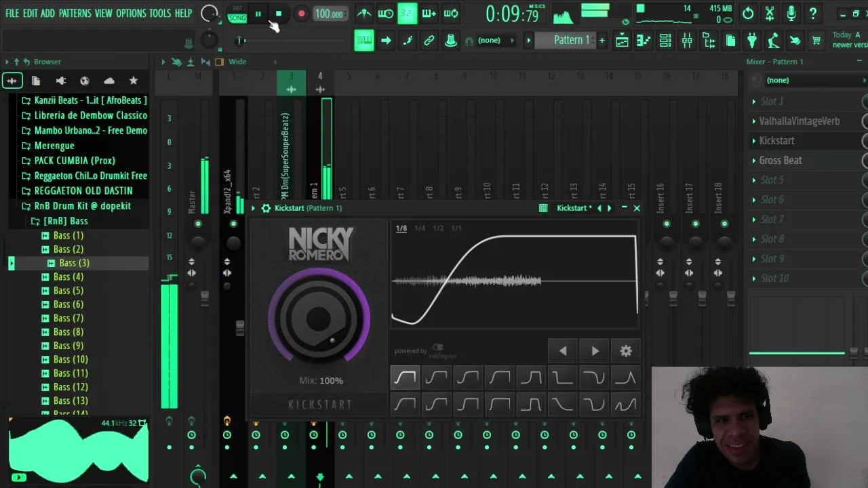Adjust the Master track volume fader
Image resolution: width=868 pixels, height=488 pixels.
205,298
